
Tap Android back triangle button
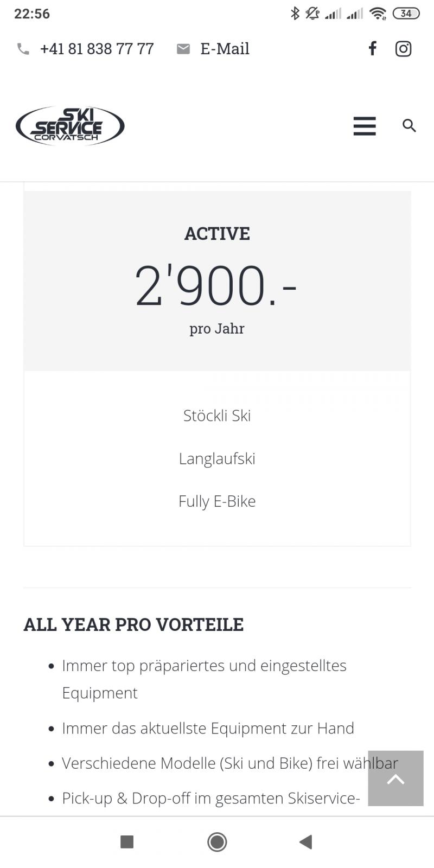pyautogui.click(x=306, y=841)
